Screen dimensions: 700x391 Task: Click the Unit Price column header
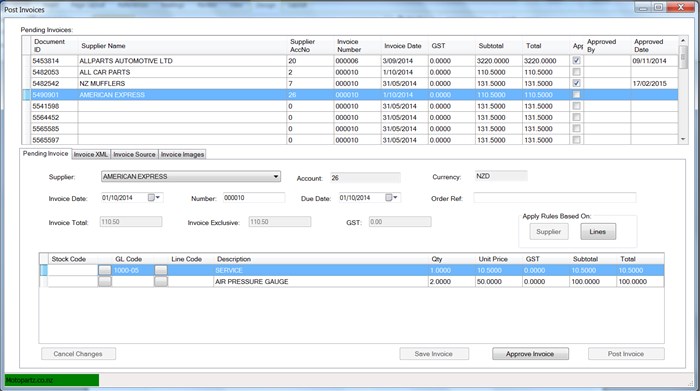[498, 259]
